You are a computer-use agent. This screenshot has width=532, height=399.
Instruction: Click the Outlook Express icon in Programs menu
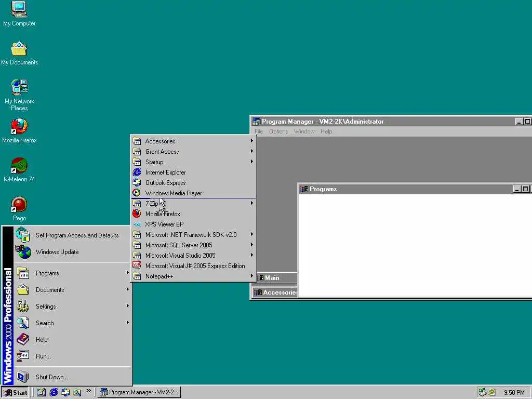click(x=137, y=182)
